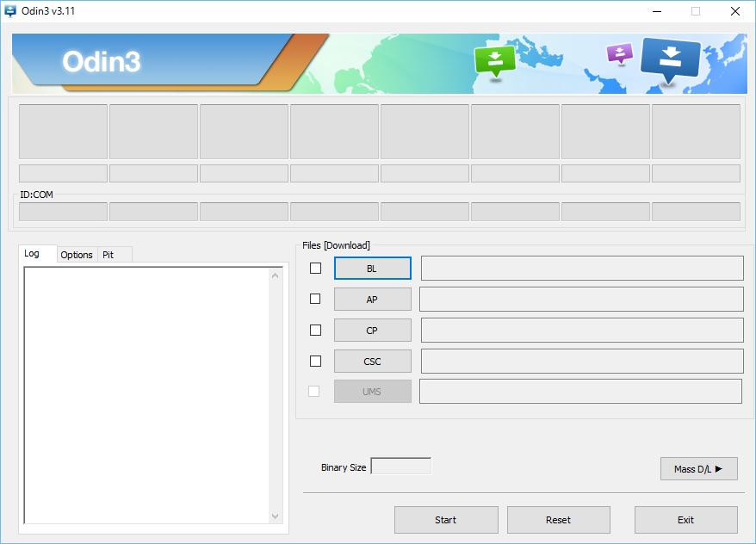
Task: Click the Log scrollbar down arrow
Action: click(276, 516)
